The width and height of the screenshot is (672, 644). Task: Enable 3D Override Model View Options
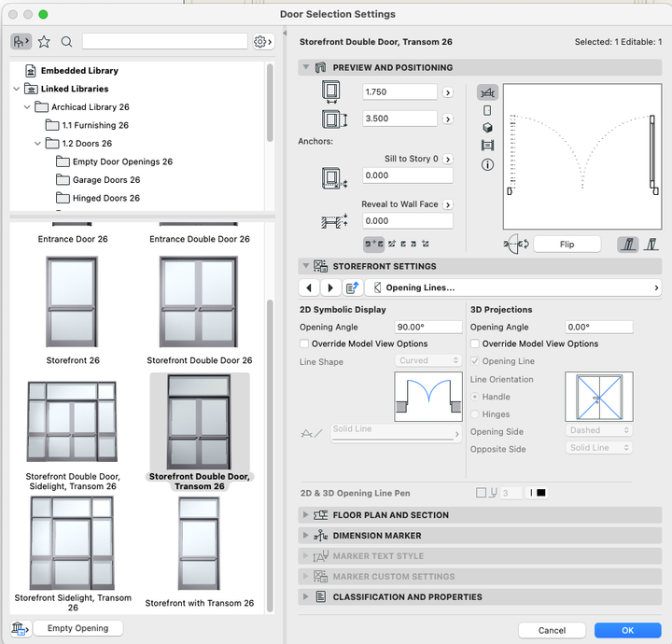pyautogui.click(x=476, y=344)
